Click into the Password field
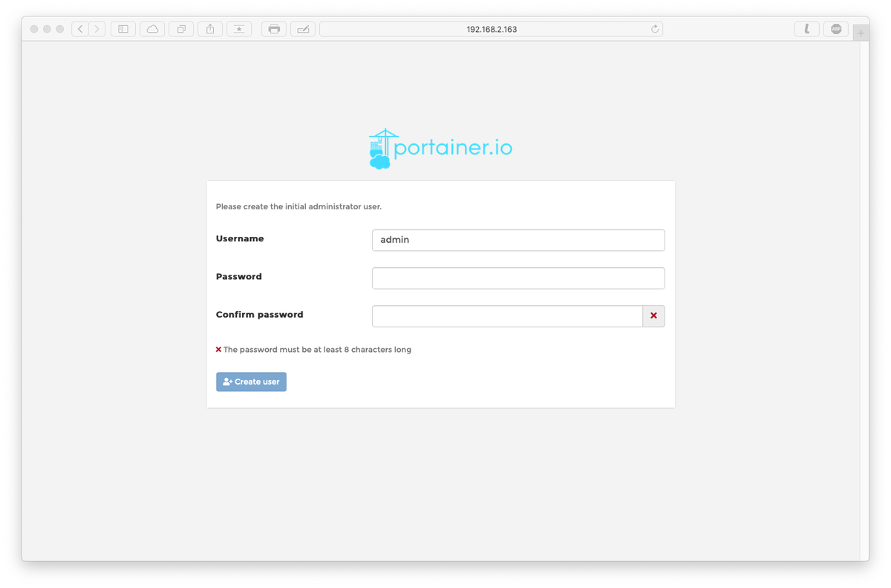 click(518, 278)
